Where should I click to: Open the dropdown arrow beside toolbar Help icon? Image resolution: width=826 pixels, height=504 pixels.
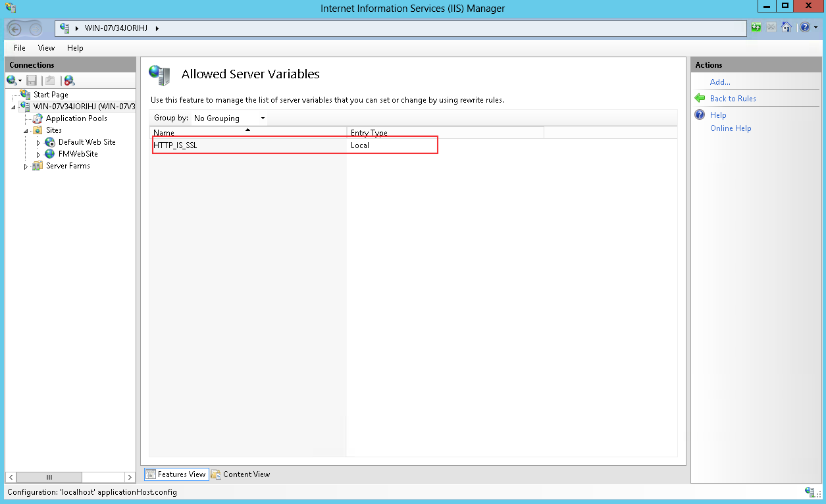pos(816,28)
